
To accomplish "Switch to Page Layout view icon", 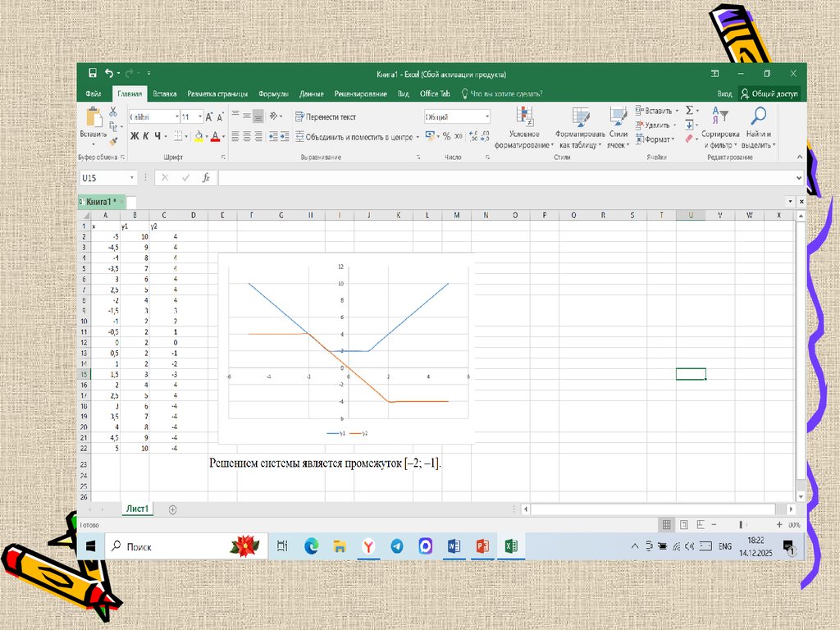I will (x=683, y=525).
